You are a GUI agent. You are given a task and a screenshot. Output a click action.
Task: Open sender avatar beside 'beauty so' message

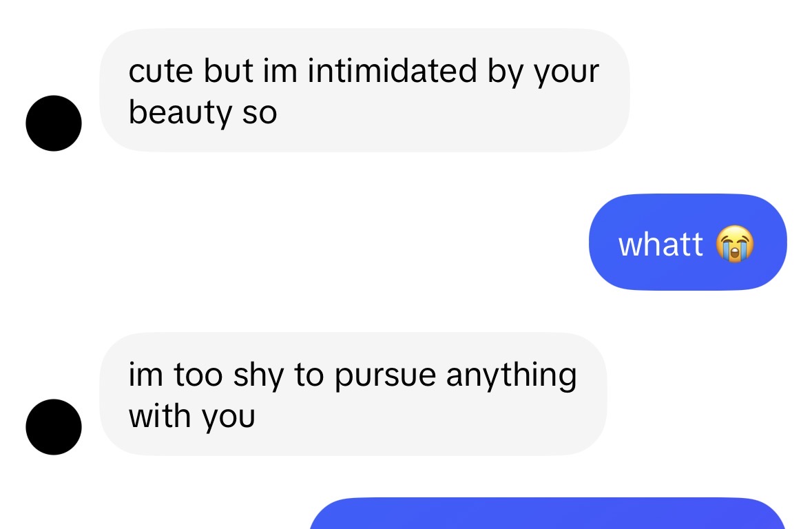[x=54, y=123]
